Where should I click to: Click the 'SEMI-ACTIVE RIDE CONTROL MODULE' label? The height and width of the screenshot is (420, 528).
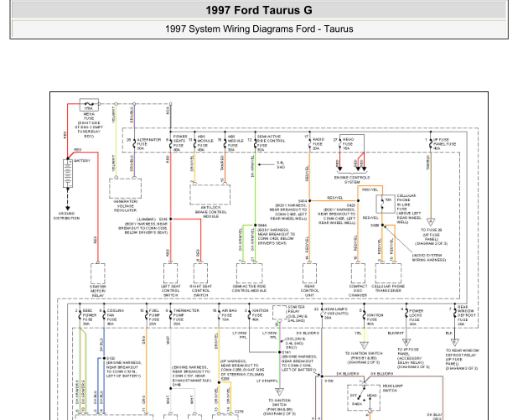[249, 288]
